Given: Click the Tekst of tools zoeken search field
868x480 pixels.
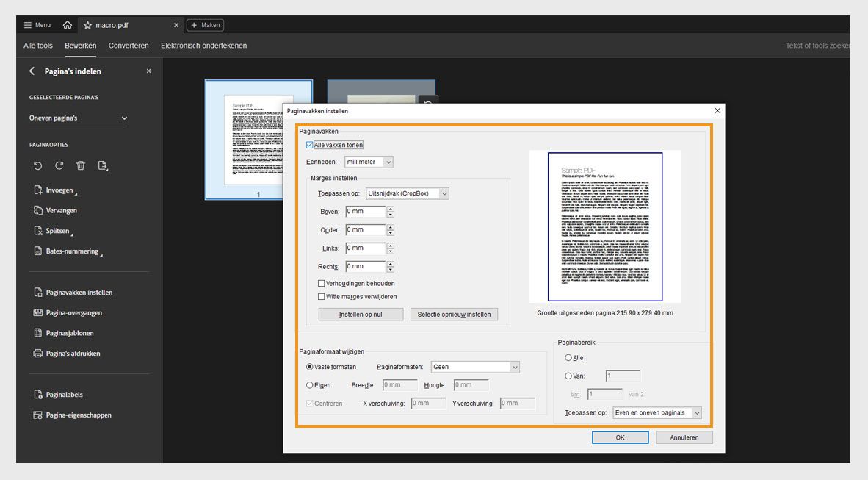Looking at the screenshot, I should pyautogui.click(x=817, y=46).
